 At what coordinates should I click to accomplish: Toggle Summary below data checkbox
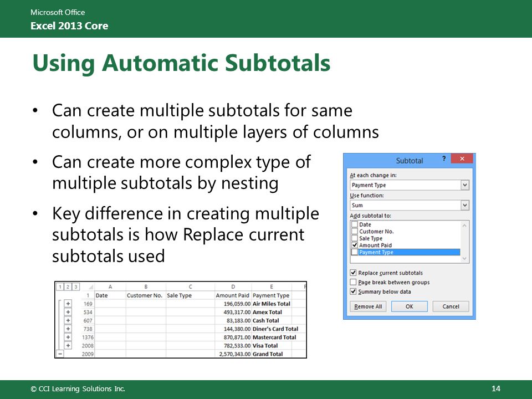coord(353,291)
